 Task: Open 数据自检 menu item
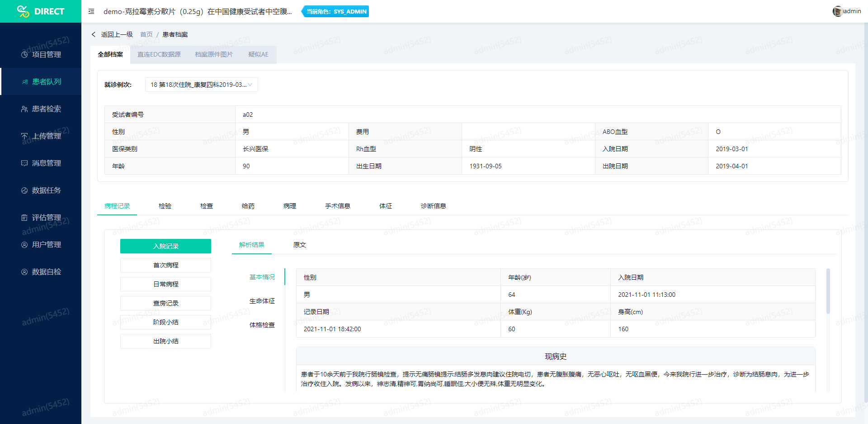click(41, 272)
